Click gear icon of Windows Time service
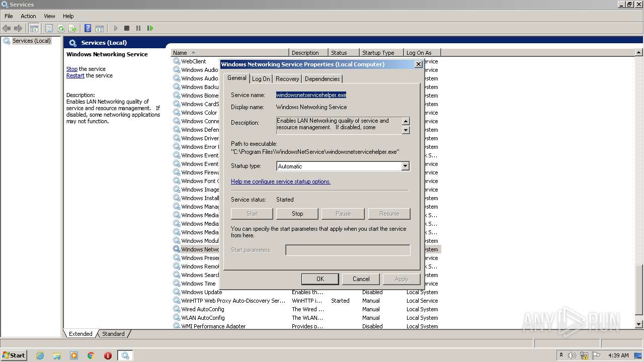Image resolution: width=644 pixels, height=362 pixels. (x=177, y=283)
